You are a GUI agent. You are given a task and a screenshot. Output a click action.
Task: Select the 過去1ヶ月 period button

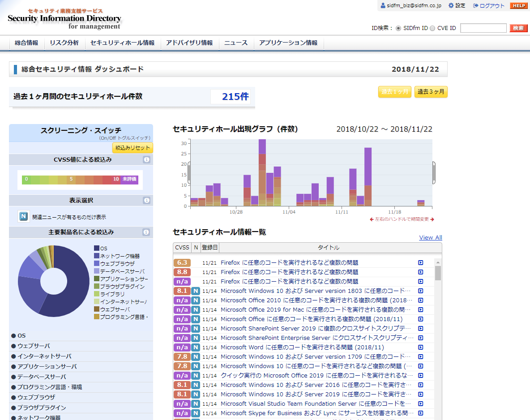(395, 92)
